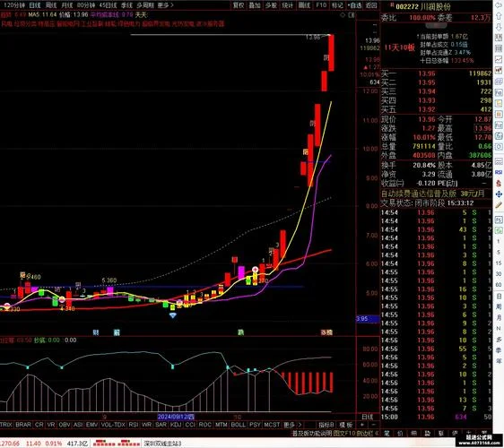
Task: Click the 2024/09/12 date marker on the timeline
Action: [176, 417]
